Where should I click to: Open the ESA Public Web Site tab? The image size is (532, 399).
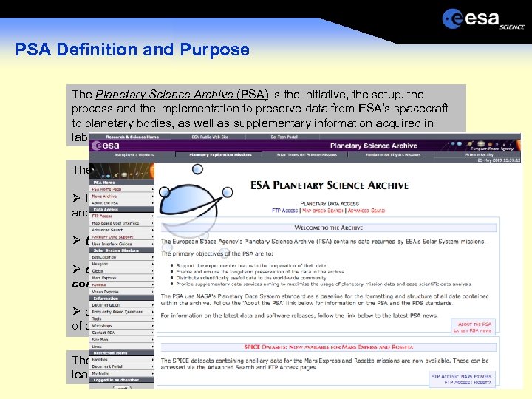click(x=210, y=137)
